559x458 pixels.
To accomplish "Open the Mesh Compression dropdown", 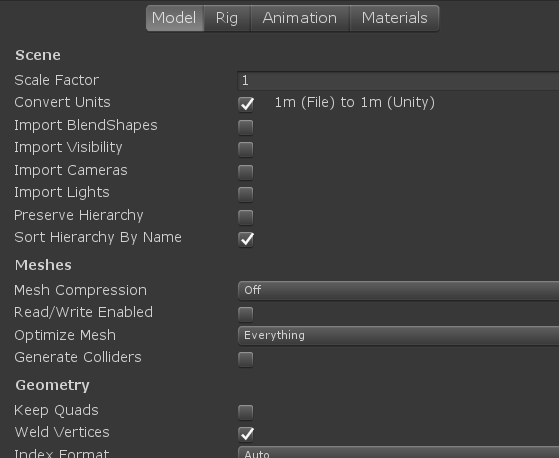I will (398, 290).
